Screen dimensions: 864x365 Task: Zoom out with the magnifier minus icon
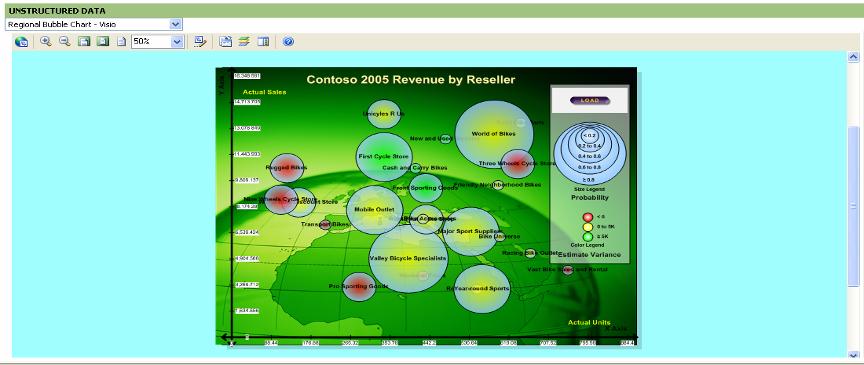coord(64,41)
